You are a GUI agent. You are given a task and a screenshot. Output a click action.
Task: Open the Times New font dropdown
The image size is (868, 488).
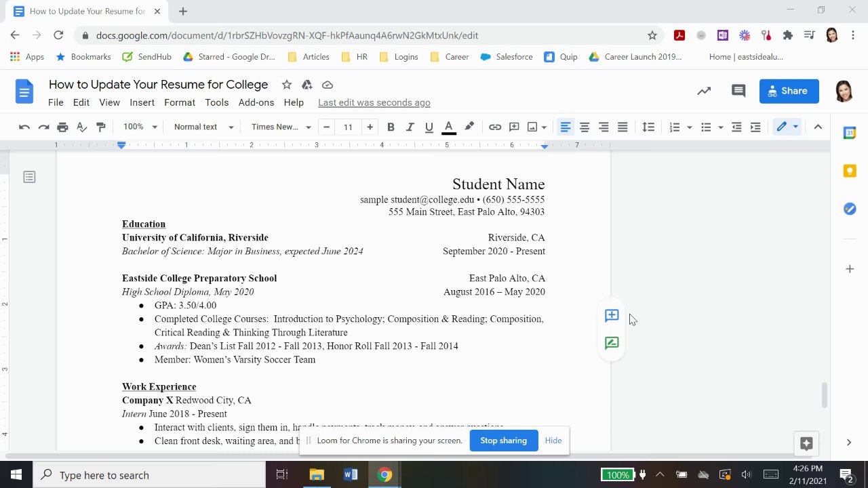click(x=281, y=127)
